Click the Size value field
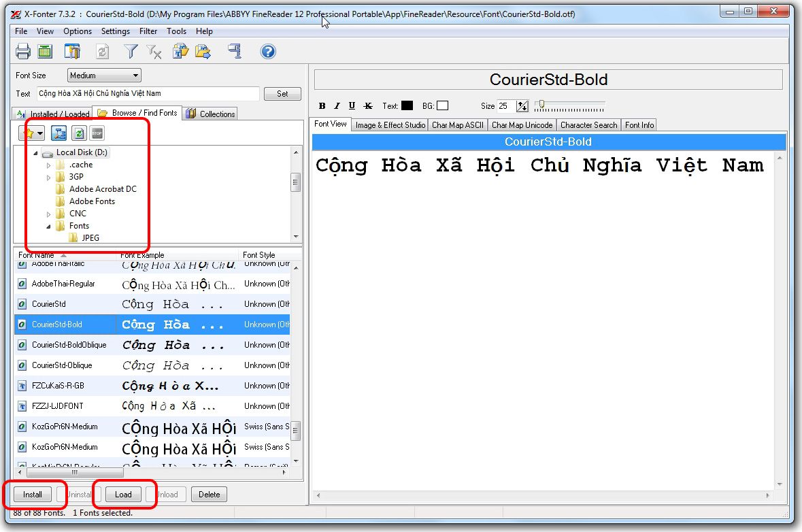The width and height of the screenshot is (802, 532). [x=506, y=106]
